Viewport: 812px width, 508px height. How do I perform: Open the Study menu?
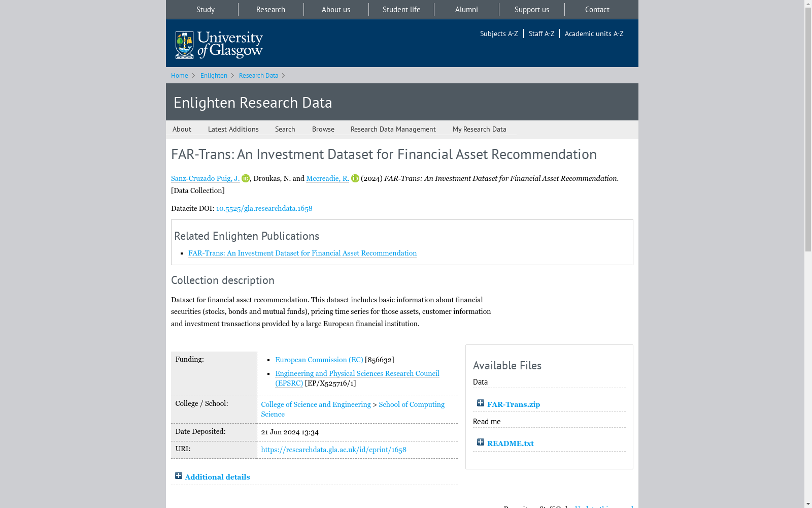206,10
